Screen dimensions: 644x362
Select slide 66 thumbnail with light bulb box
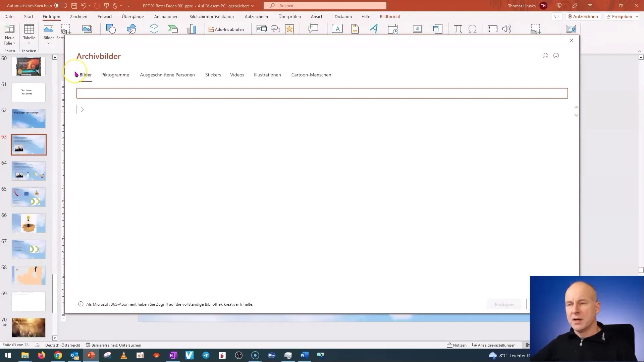click(29, 223)
